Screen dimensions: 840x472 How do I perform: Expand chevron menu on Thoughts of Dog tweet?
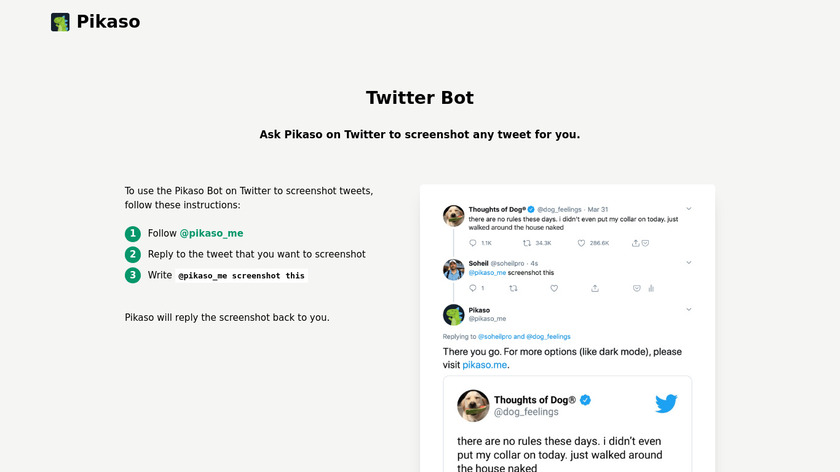click(688, 209)
